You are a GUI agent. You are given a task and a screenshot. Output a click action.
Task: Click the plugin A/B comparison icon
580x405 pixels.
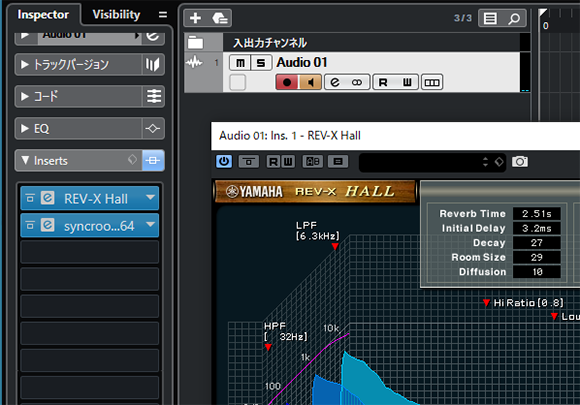coord(313,162)
